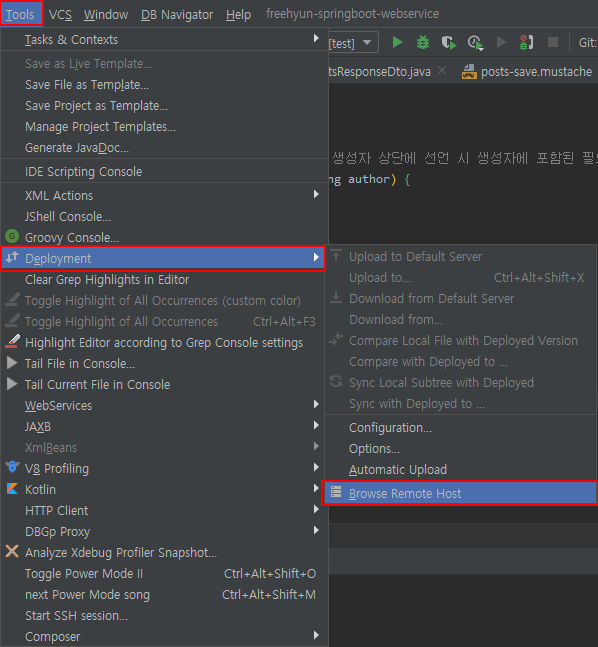Open Kotlin submenu

point(164,489)
